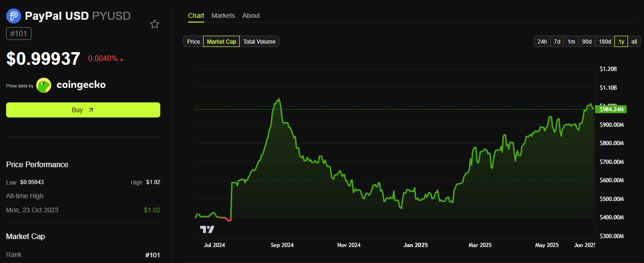
Task: Click the TradingView logo on the chart
Action: (207, 229)
